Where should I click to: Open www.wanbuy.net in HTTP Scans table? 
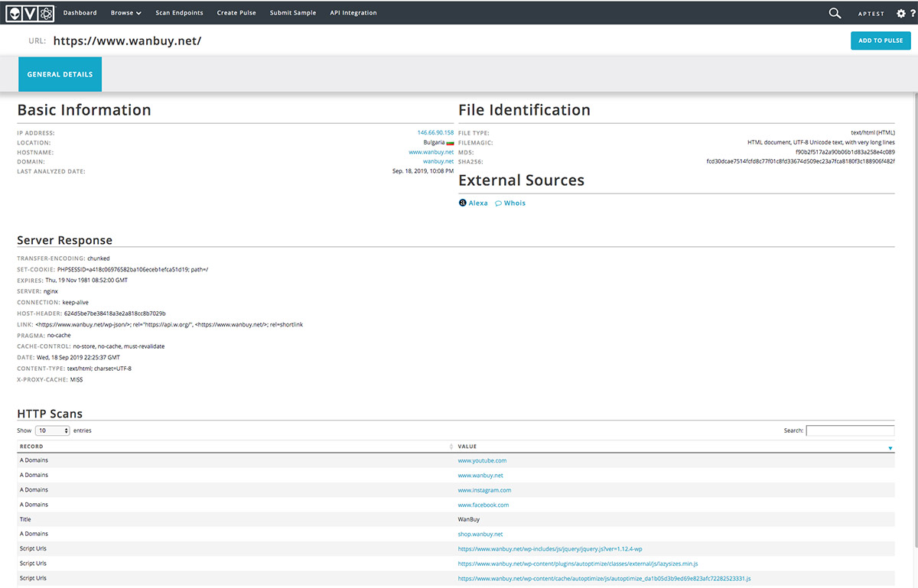pyautogui.click(x=480, y=476)
